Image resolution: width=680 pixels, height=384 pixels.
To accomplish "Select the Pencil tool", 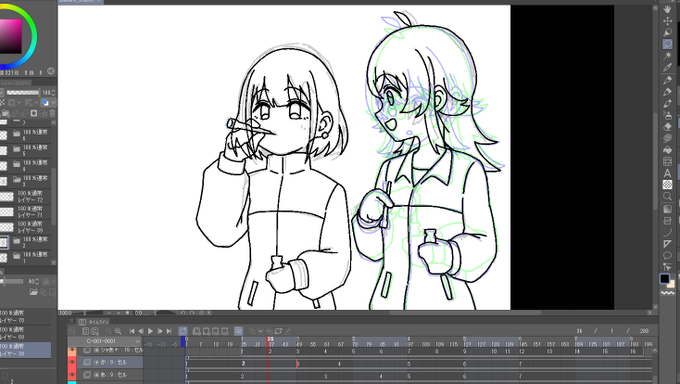I will click(667, 92).
